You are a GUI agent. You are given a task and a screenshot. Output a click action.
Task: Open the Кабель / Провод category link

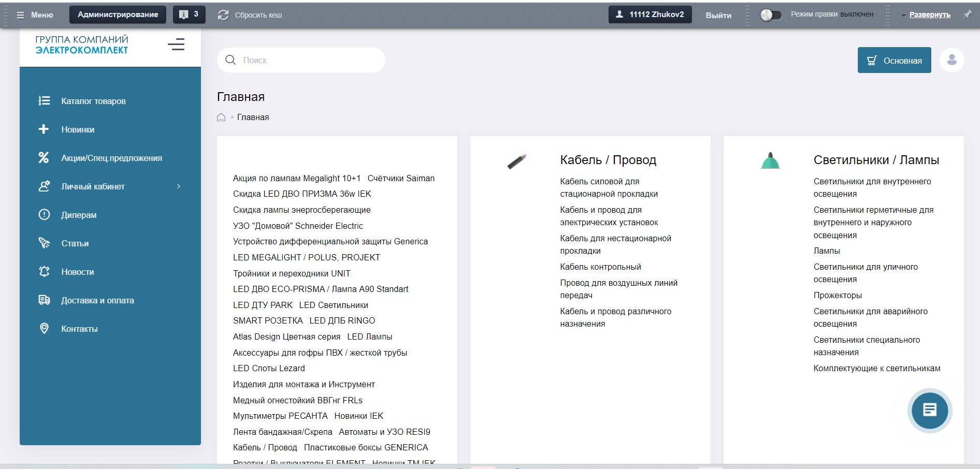[608, 159]
